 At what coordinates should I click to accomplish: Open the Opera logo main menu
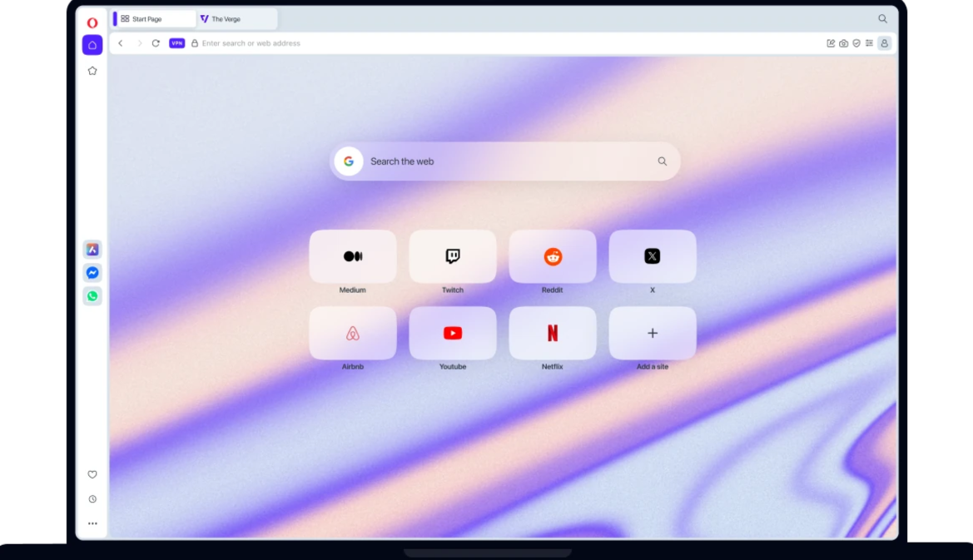tap(92, 22)
